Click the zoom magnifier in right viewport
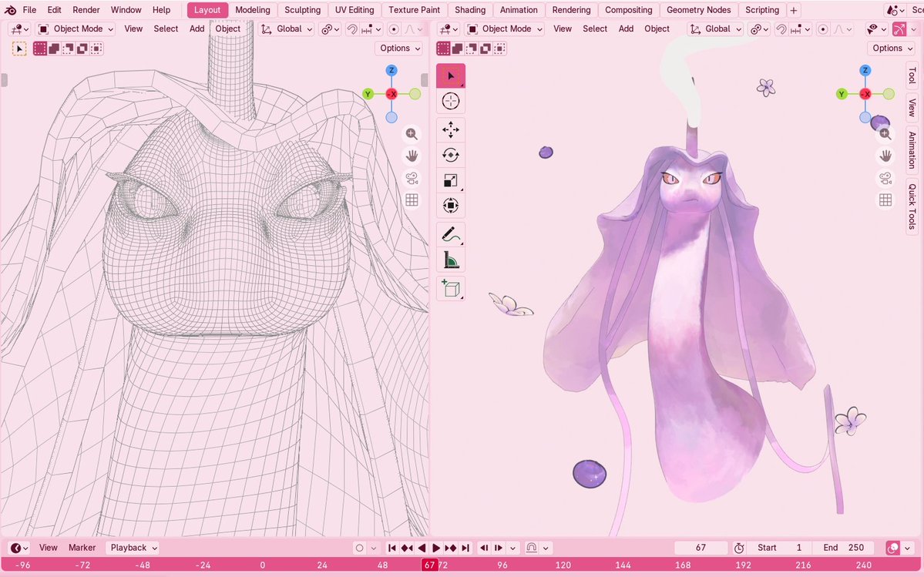Screen dimensions: 924x577 coord(885,134)
